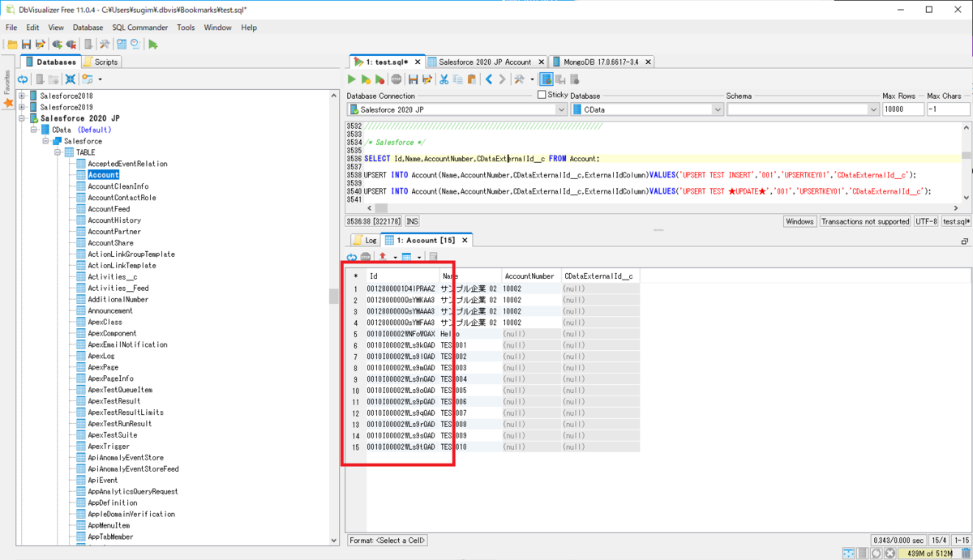
Task: Click the CDataExternalId__c column header
Action: (601, 276)
